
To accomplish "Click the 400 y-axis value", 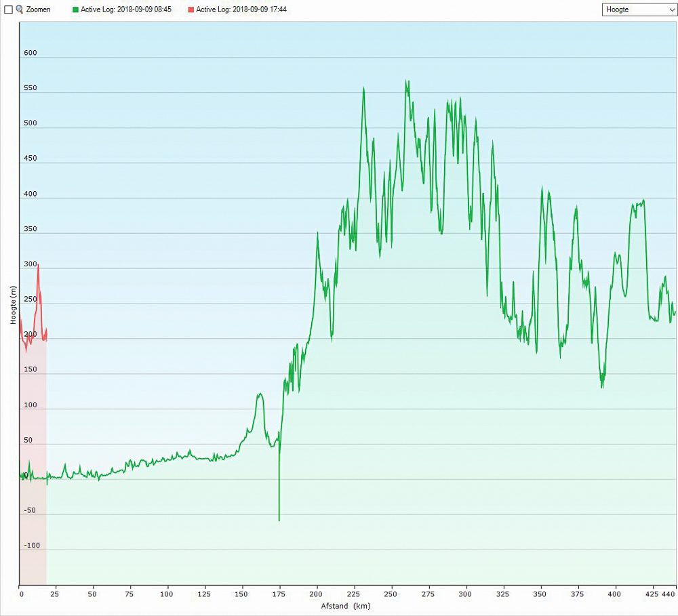I will tap(31, 194).
